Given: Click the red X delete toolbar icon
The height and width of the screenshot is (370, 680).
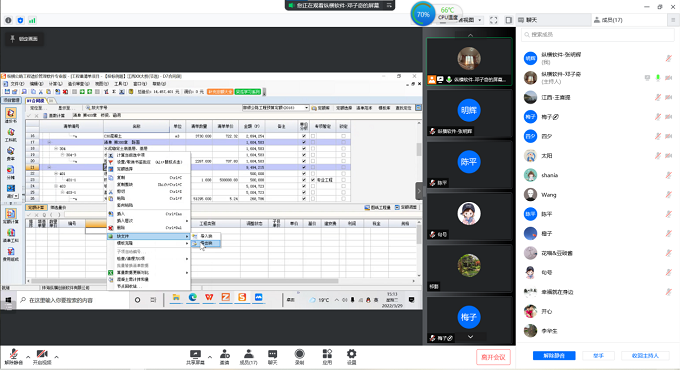Looking at the screenshot, I should tap(65, 92).
